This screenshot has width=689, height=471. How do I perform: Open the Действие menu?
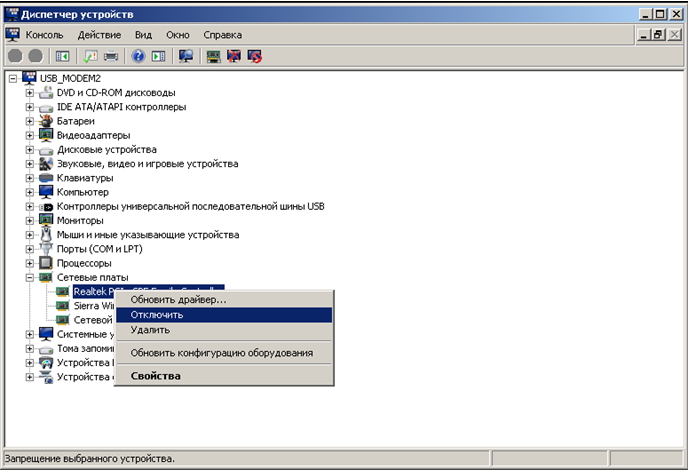point(99,34)
